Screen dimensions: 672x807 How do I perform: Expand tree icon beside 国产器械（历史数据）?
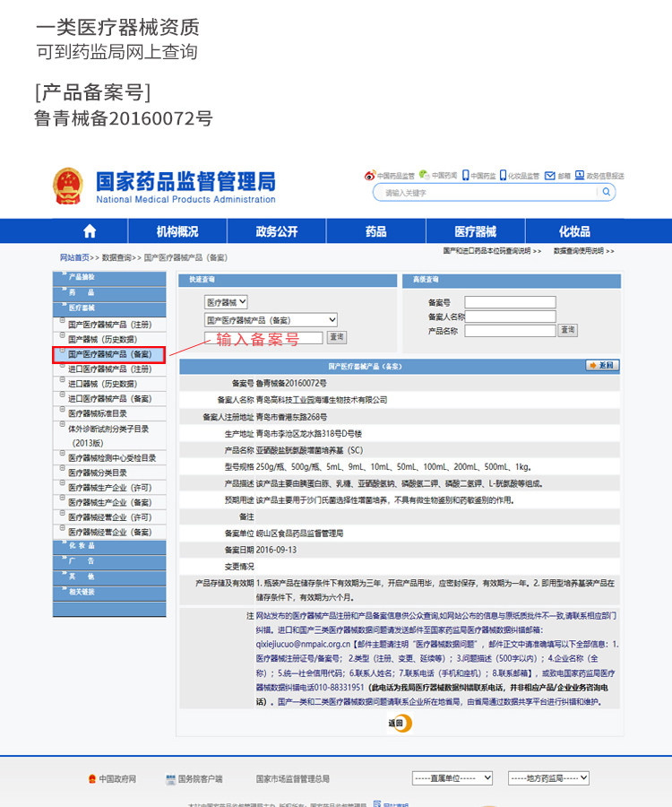tap(62, 335)
